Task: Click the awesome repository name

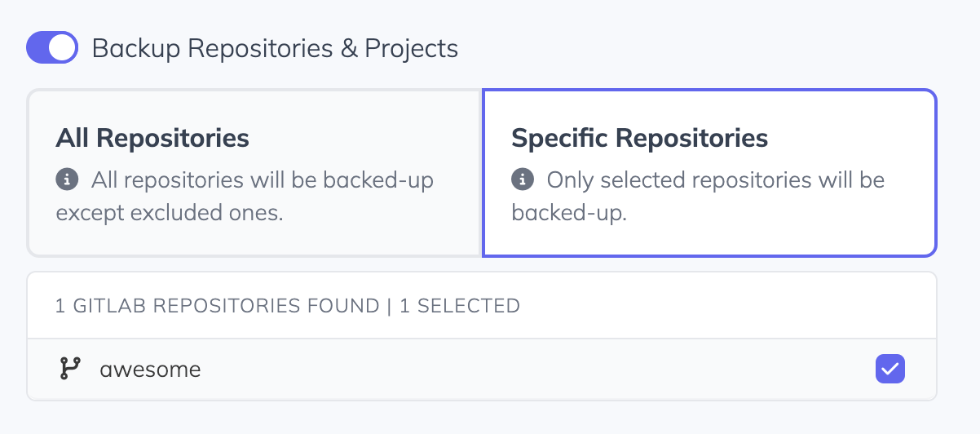Action: (150, 370)
